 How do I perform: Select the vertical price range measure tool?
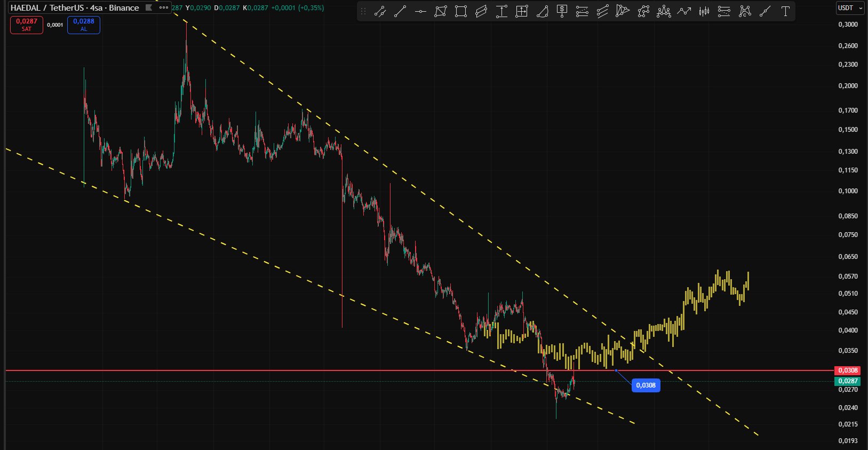point(501,11)
